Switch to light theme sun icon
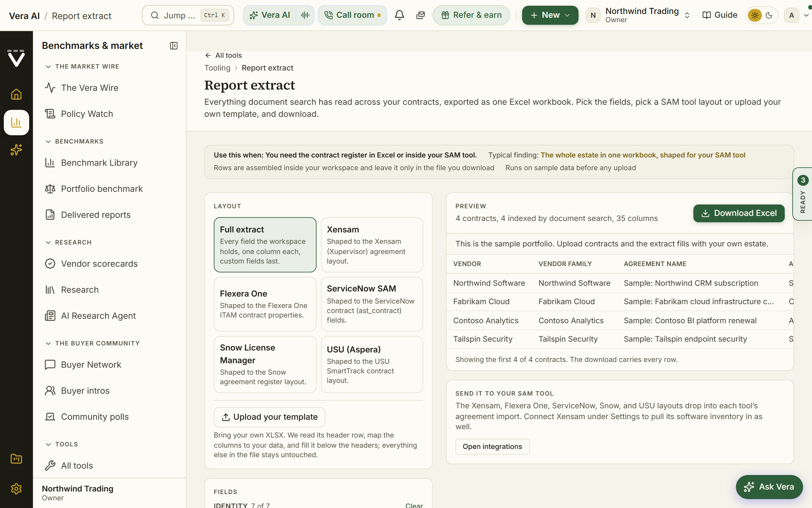 click(755, 15)
